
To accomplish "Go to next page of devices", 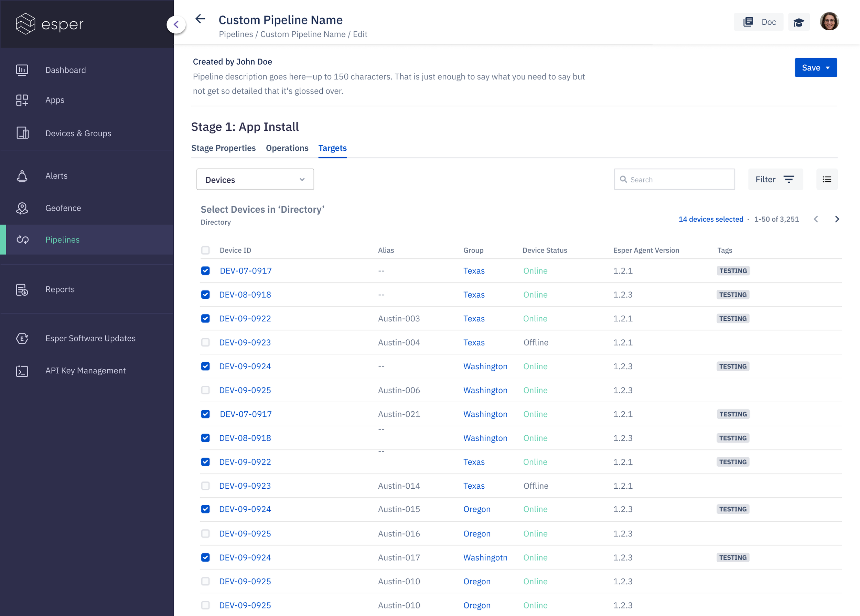I will point(837,219).
